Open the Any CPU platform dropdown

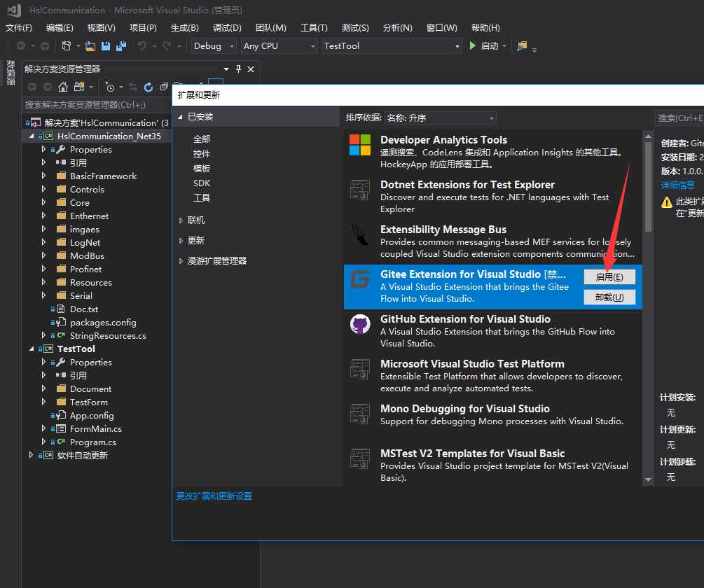point(279,46)
